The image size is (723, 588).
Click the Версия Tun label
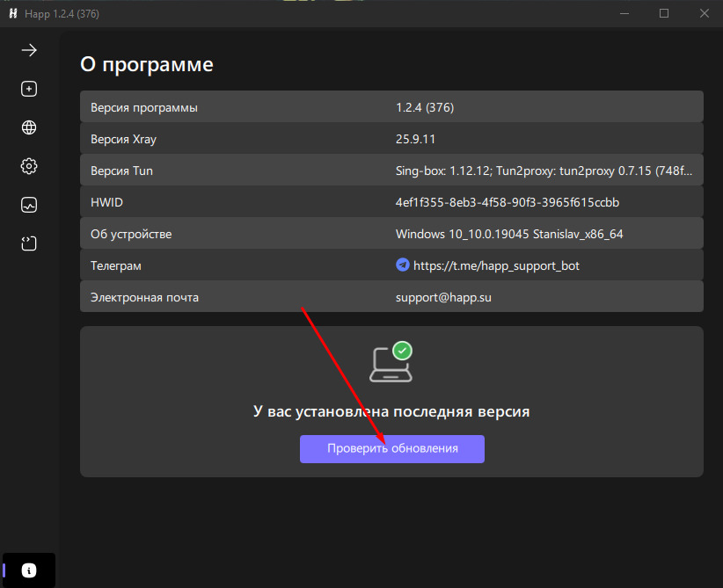pyautogui.click(x=121, y=171)
